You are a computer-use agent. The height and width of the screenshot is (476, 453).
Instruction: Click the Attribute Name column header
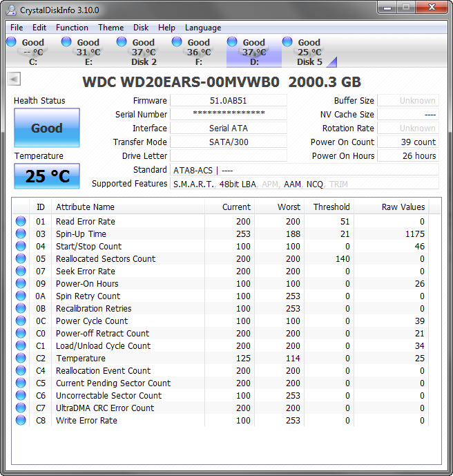point(128,207)
